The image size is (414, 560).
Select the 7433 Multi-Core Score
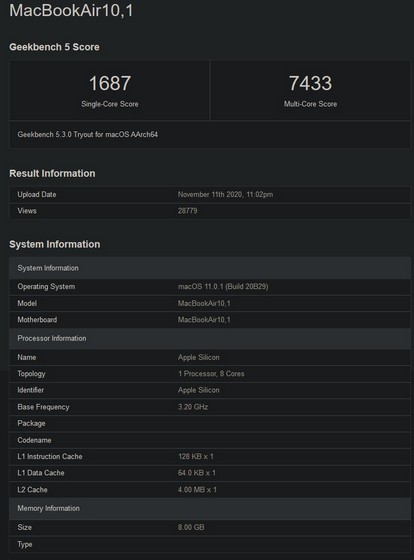310,83
